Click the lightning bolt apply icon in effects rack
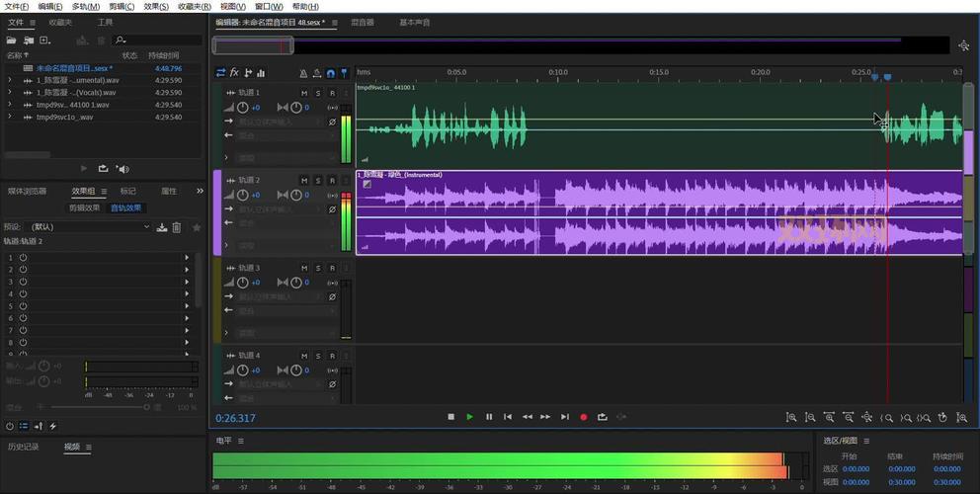980x494 pixels. [53, 426]
